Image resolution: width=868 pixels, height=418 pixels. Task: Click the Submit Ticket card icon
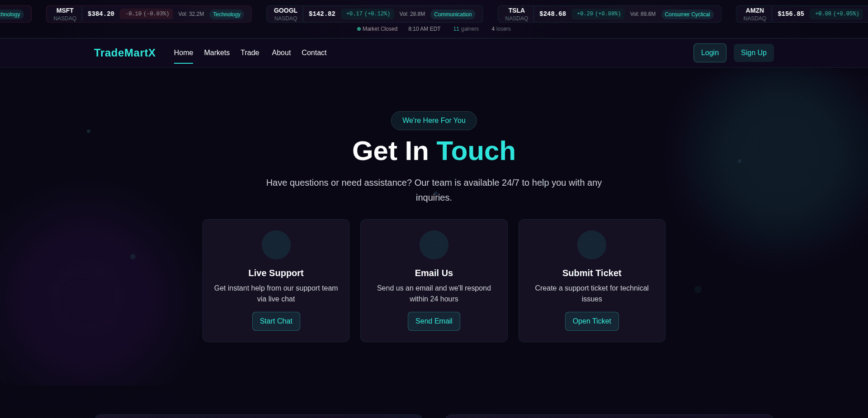click(x=591, y=245)
